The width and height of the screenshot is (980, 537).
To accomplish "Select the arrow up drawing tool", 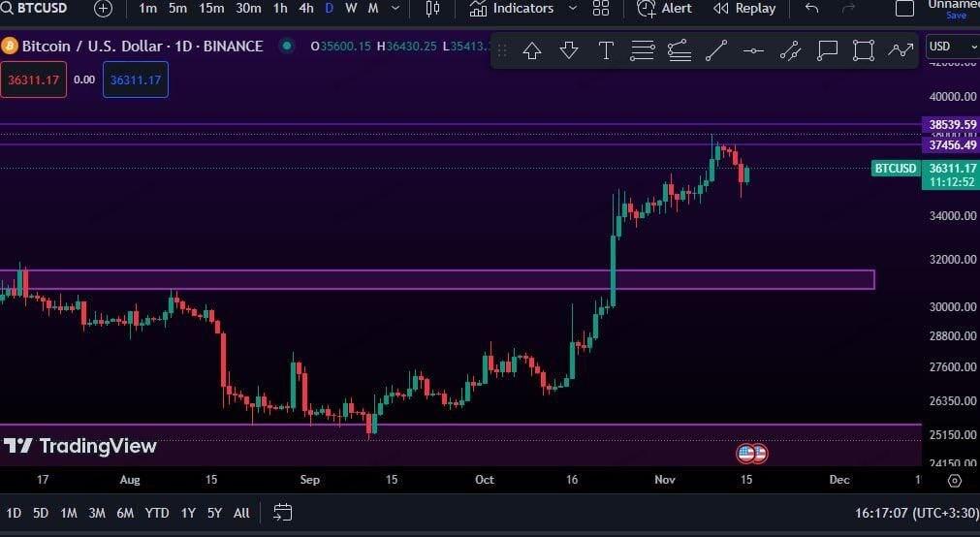I will tap(532, 50).
